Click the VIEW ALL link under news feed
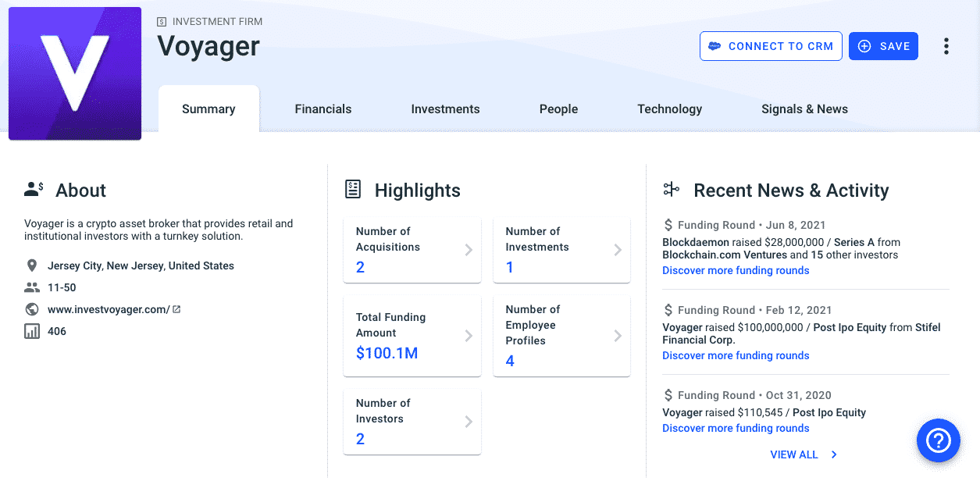The width and height of the screenshot is (980, 481). click(794, 454)
